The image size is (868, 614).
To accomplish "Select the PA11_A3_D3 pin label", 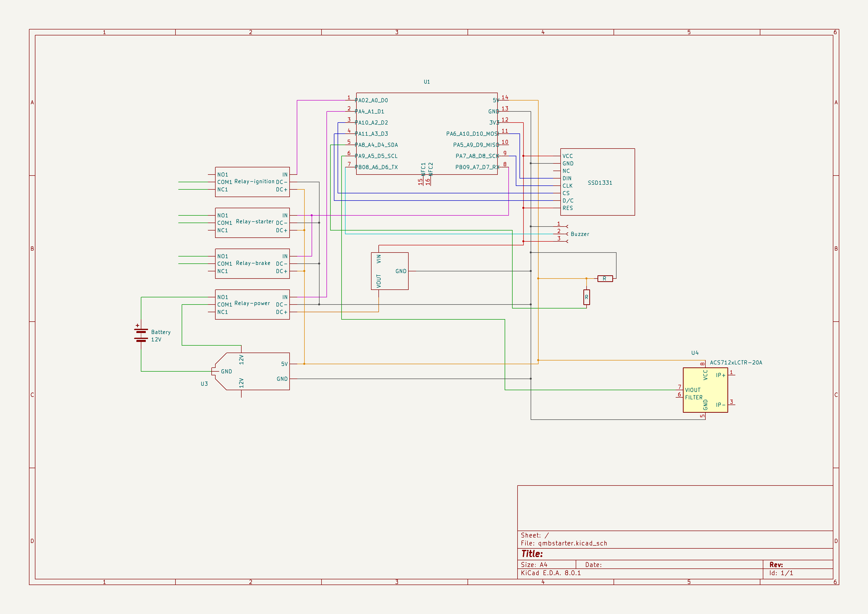I will (371, 134).
